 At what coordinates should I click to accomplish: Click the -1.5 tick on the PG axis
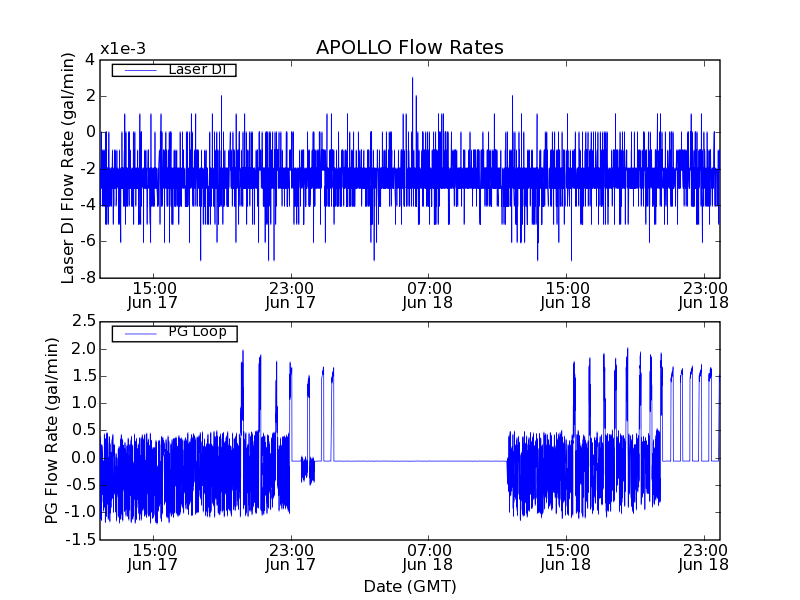[x=81, y=539]
